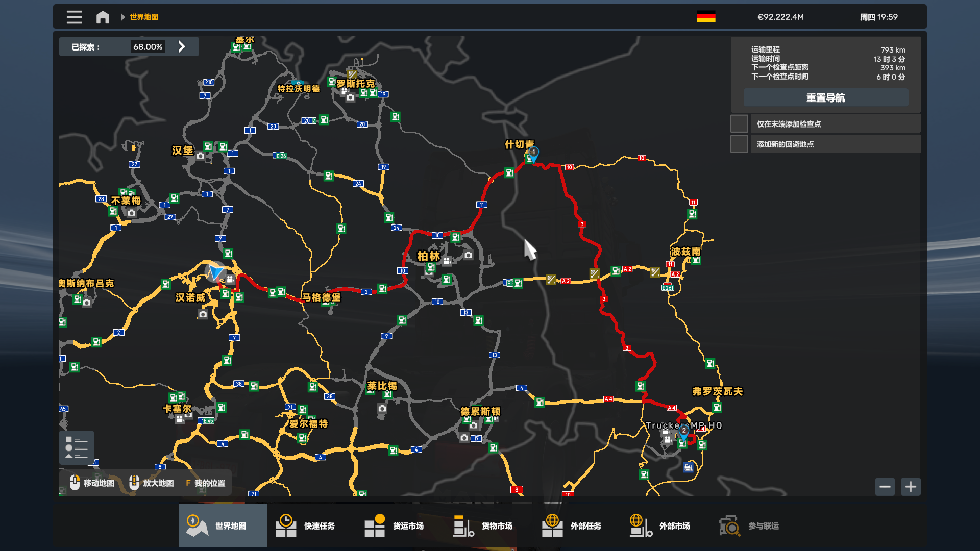Zoom out map with minus button

click(885, 487)
